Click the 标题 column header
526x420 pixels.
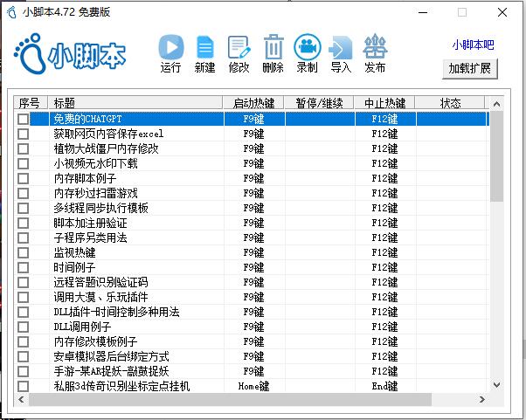[131, 103]
